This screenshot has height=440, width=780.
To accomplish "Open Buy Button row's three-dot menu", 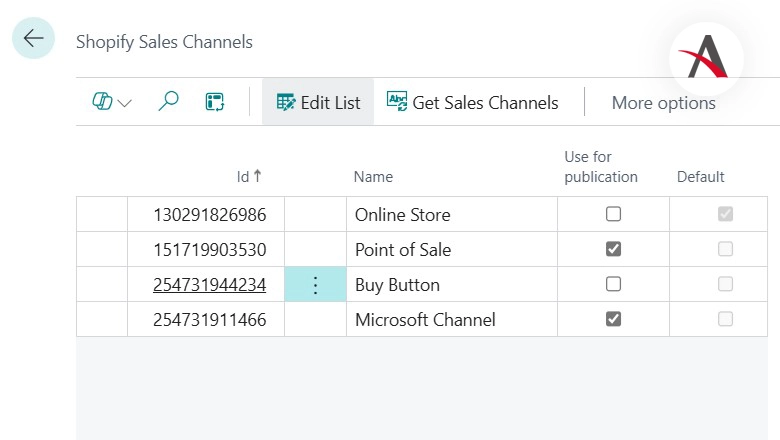I will pos(315,285).
